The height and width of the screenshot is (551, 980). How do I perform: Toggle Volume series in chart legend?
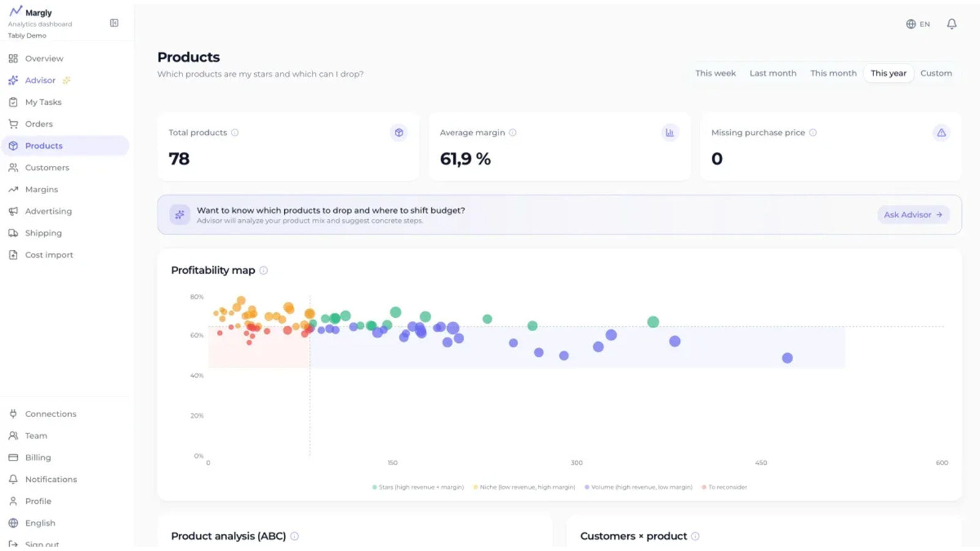[638, 487]
